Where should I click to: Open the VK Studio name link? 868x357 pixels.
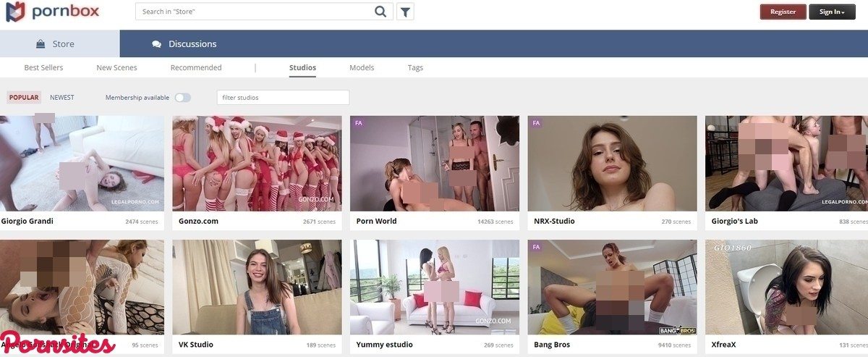tap(196, 345)
